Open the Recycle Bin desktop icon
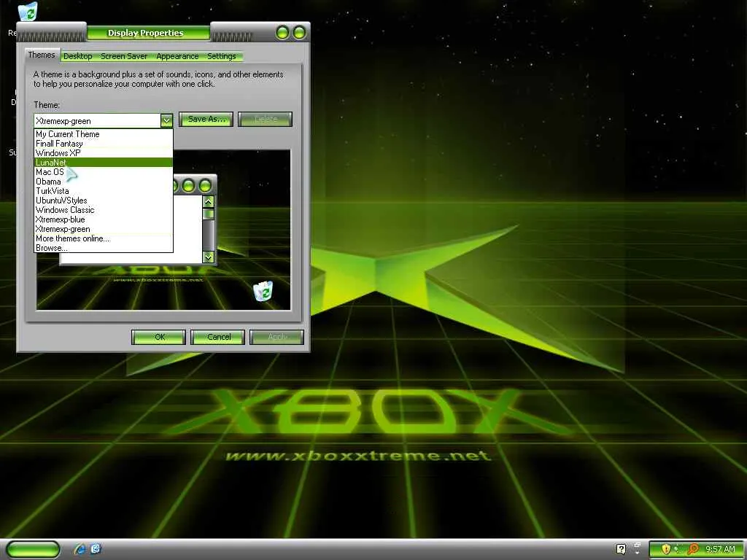 point(28,12)
